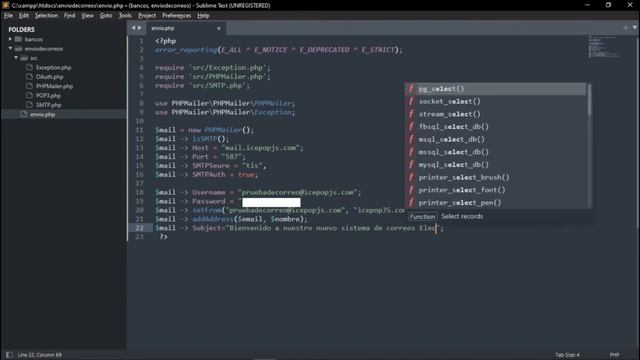
Task: Open the Goto menu
Action: coord(106,16)
